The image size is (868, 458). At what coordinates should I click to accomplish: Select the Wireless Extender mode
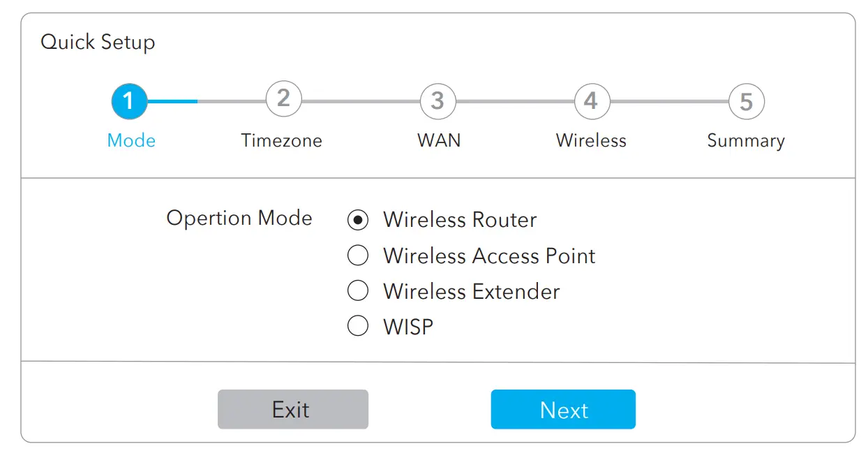pyautogui.click(x=358, y=290)
